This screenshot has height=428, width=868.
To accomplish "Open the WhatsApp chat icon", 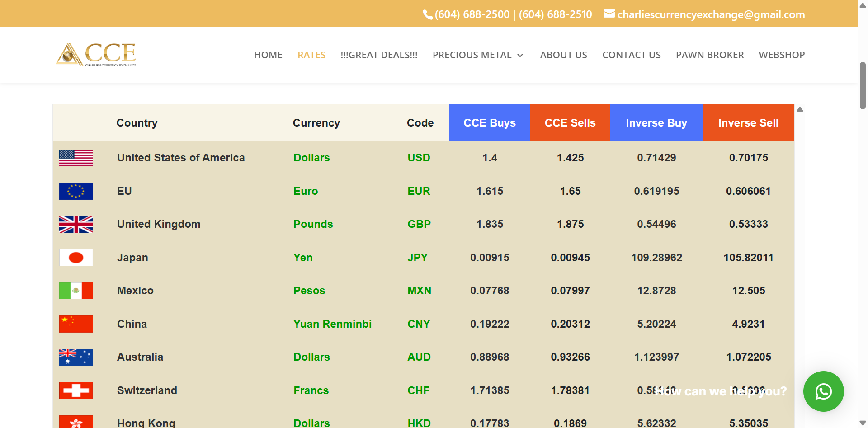I will [824, 391].
